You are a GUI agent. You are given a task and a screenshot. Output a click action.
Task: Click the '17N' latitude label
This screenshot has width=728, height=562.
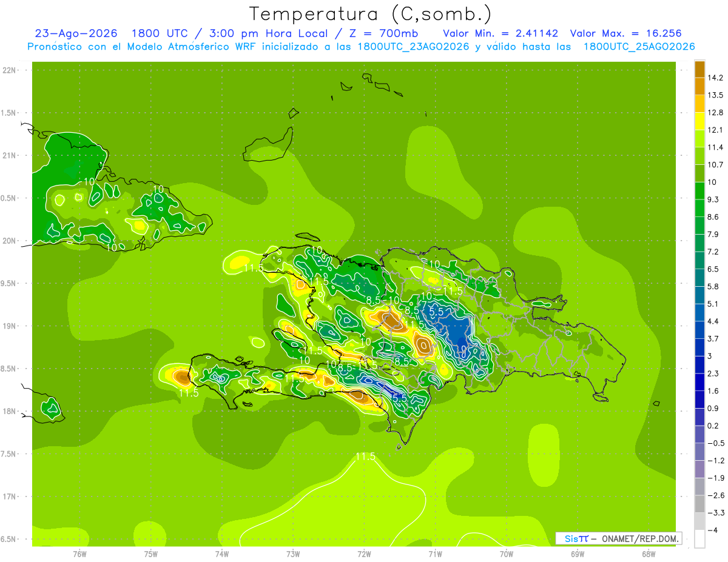click(x=10, y=497)
